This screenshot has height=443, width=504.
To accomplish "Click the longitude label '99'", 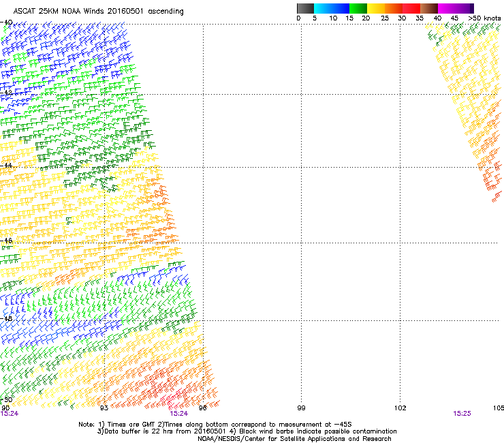I will (x=301, y=408).
